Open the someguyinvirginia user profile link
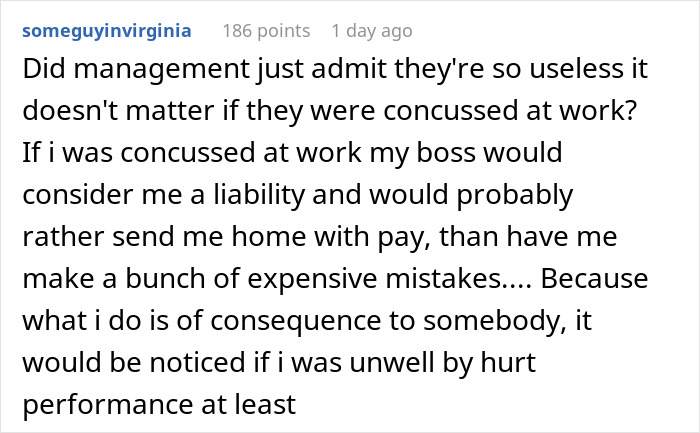Viewport: 700px width, 433px height. click(x=106, y=32)
